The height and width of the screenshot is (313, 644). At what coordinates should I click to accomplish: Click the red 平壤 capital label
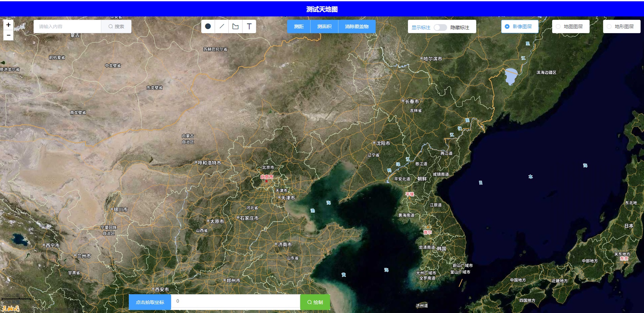point(410,194)
